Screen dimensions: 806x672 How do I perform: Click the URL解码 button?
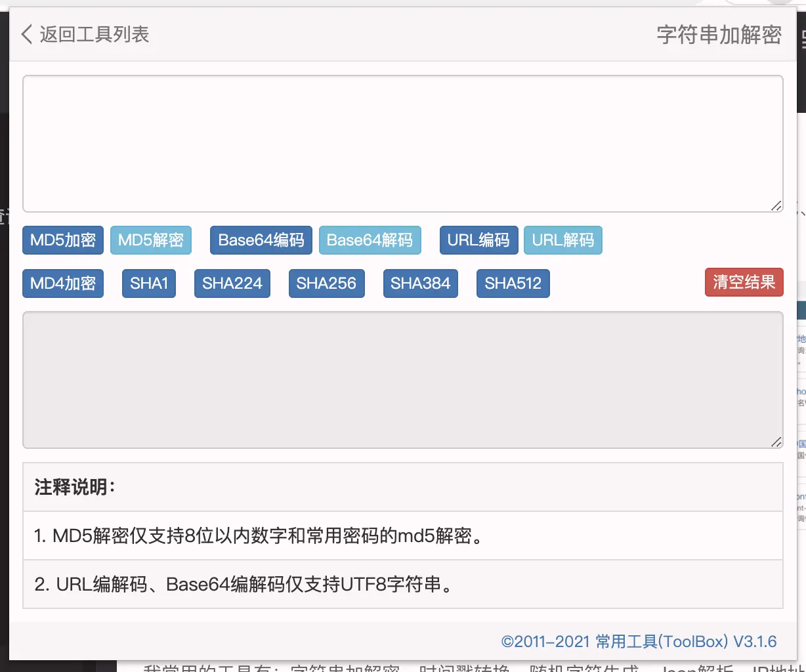pyautogui.click(x=562, y=240)
